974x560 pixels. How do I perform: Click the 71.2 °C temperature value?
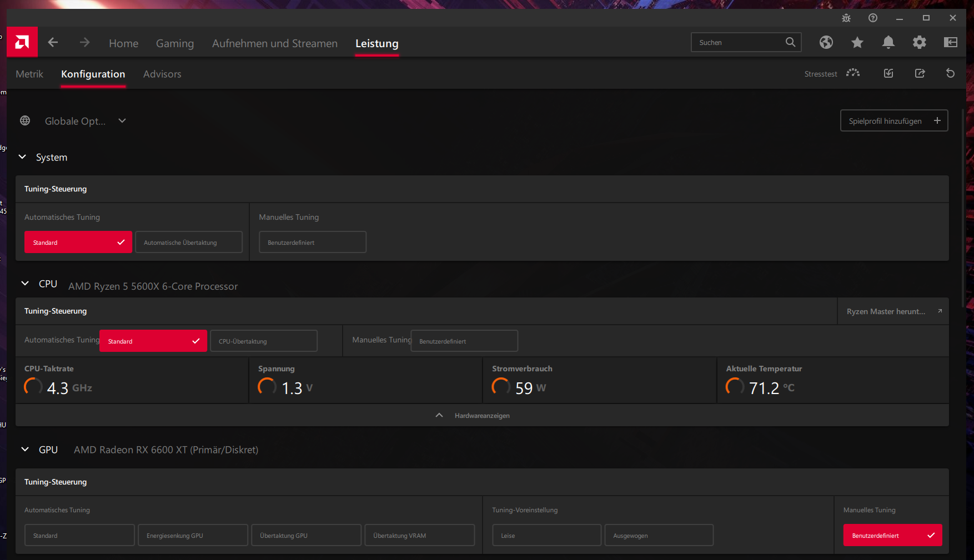[x=772, y=387]
